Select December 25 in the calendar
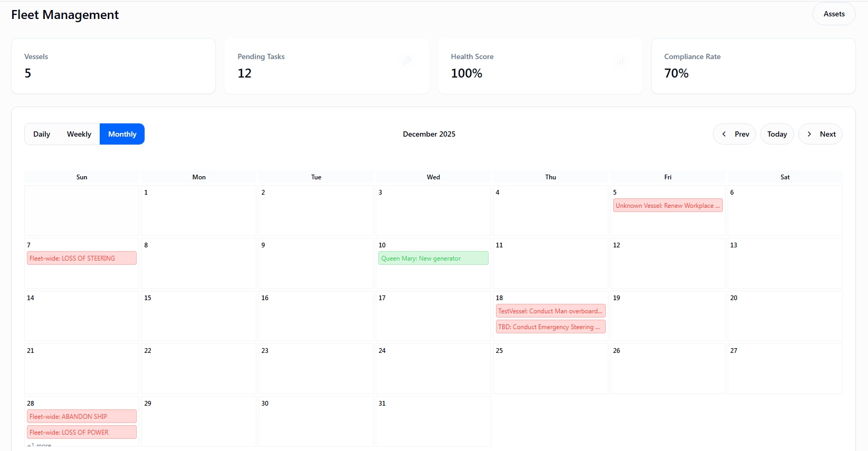Viewport: 868px width, 451px height. tap(550, 368)
